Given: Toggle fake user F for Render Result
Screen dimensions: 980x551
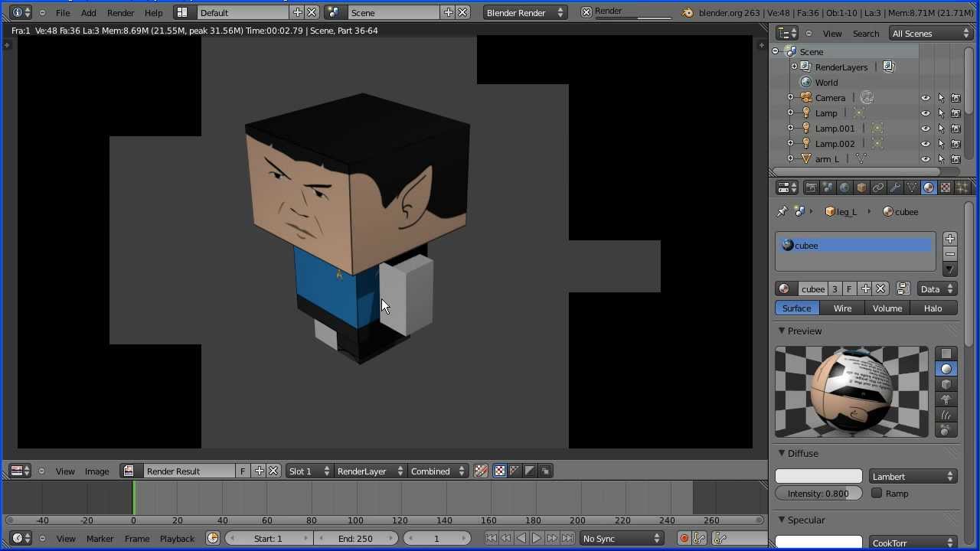Looking at the screenshot, I should (243, 471).
